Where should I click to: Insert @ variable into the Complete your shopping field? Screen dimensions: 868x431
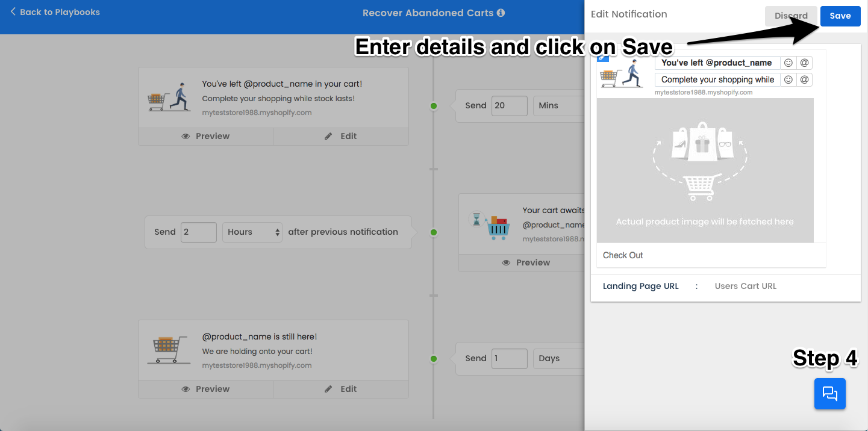tap(804, 79)
